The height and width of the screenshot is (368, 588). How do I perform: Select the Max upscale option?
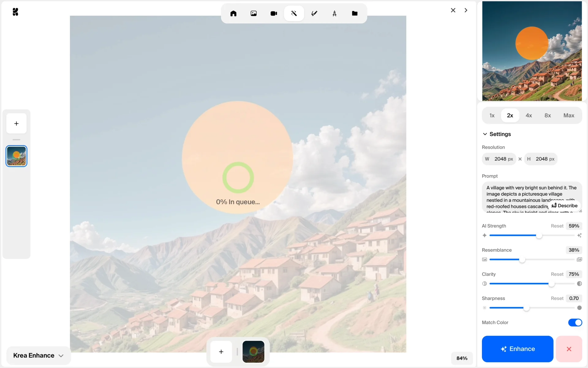point(569,116)
